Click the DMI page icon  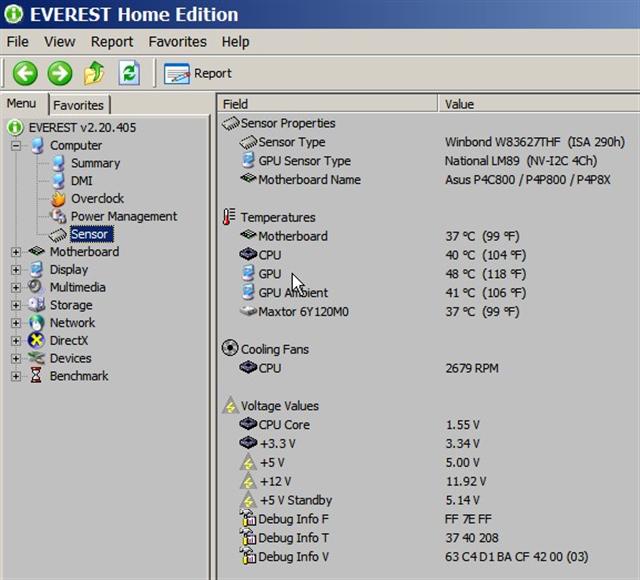pos(59,180)
